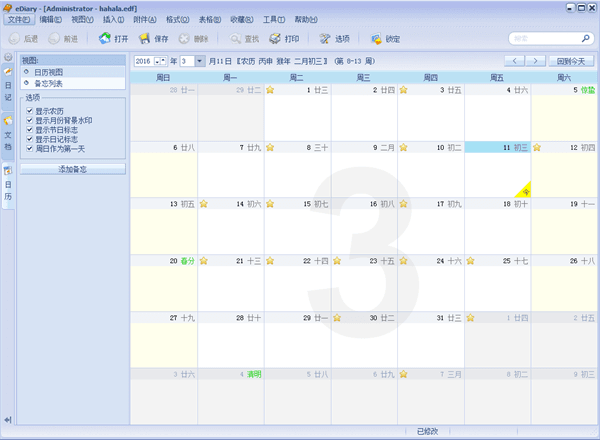Viewport: 600px width, 440px height.
Task: Click the corner marker on March 11
Action: pos(524,188)
